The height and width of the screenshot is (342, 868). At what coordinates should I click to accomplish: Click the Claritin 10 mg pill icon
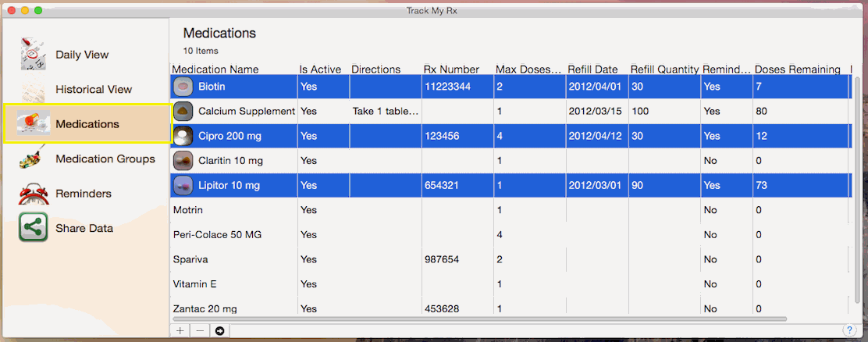pyautogui.click(x=183, y=160)
